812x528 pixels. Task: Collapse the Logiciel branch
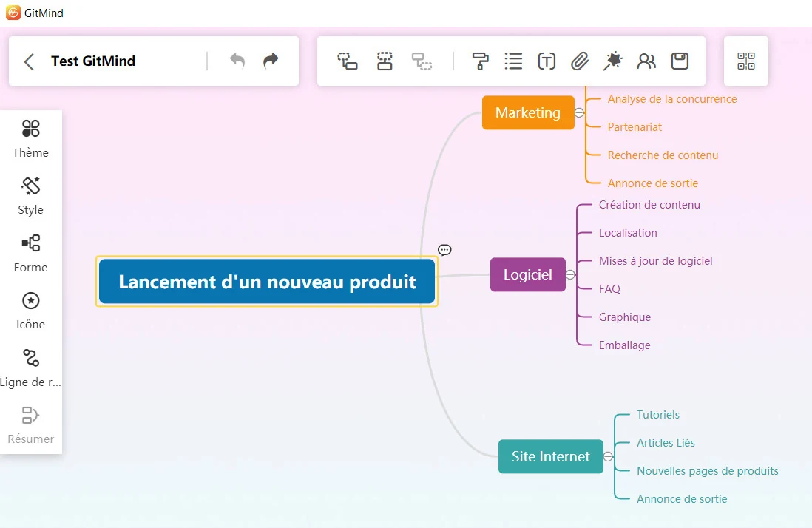(x=571, y=274)
